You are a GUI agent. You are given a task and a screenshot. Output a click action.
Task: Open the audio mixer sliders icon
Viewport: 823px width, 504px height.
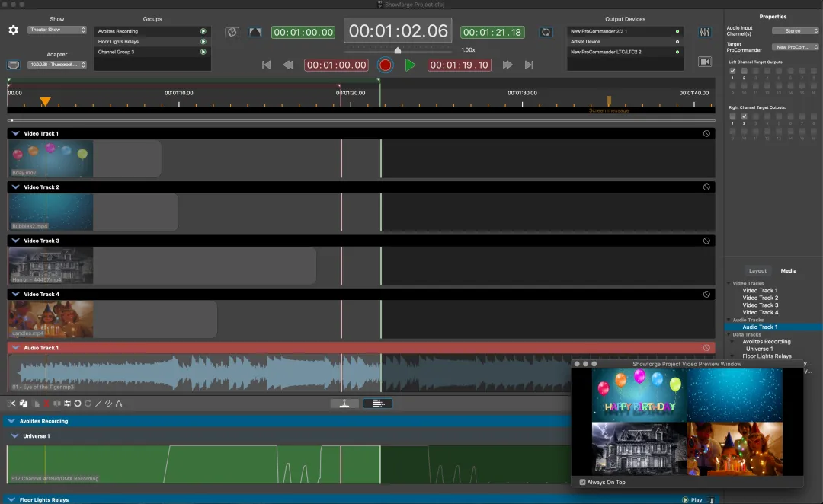click(x=705, y=32)
